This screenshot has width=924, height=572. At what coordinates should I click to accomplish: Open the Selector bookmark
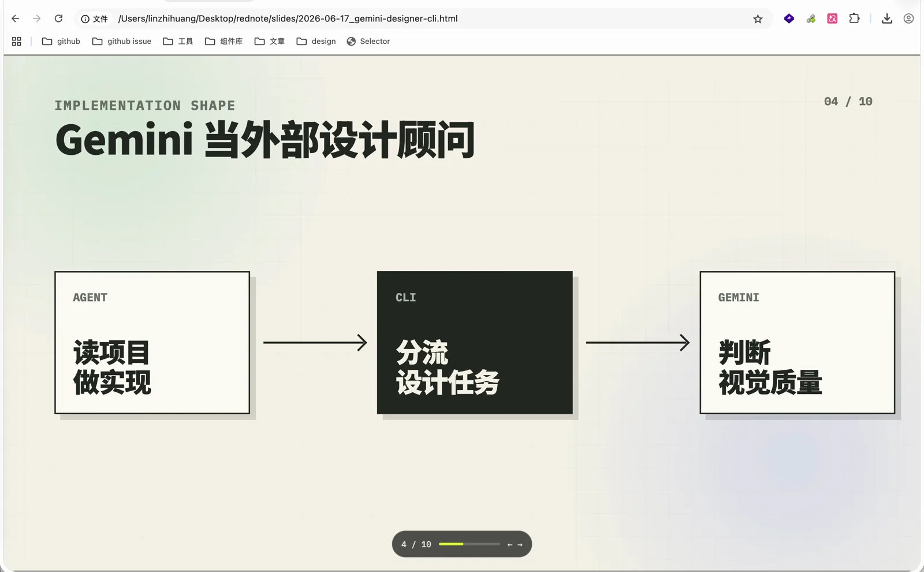368,42
